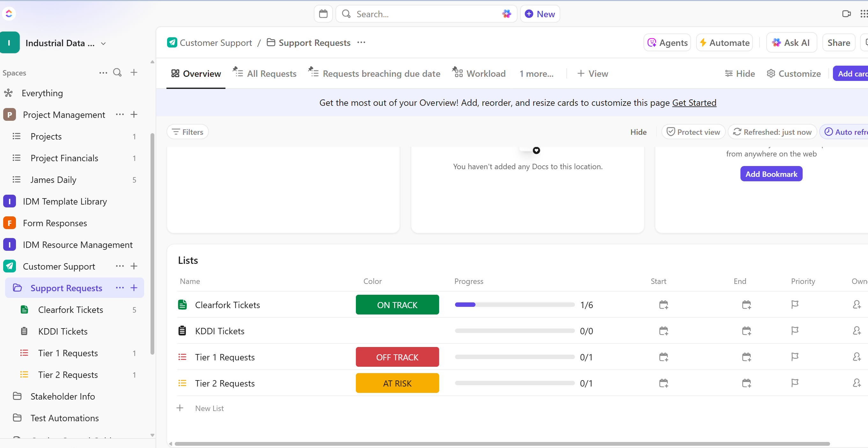Set start date for Clearfork Tickets

point(663,305)
